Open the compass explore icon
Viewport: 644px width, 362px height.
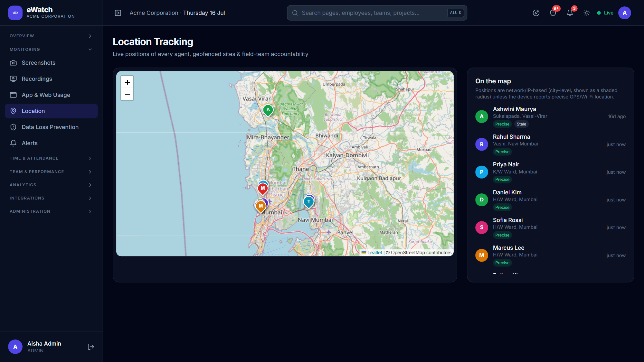coord(536,13)
